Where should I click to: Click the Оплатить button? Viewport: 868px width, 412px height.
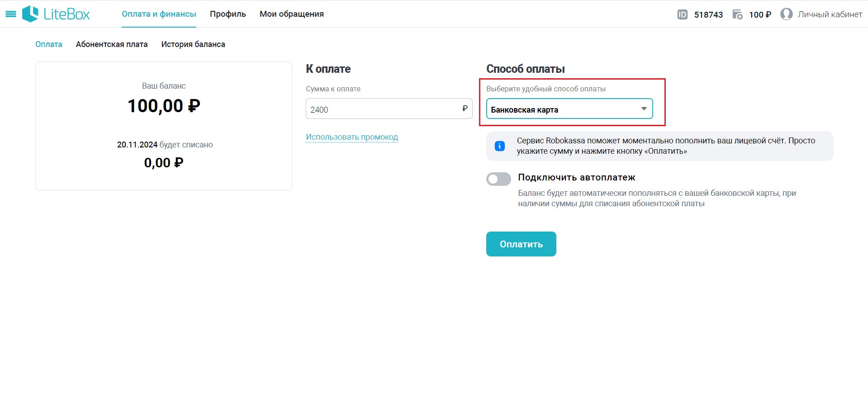click(521, 244)
